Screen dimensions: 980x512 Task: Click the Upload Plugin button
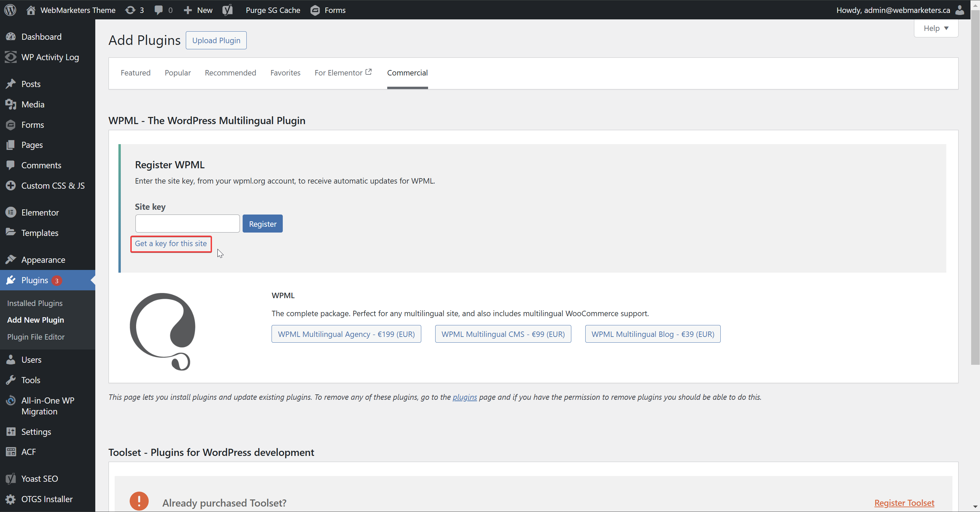click(x=216, y=40)
